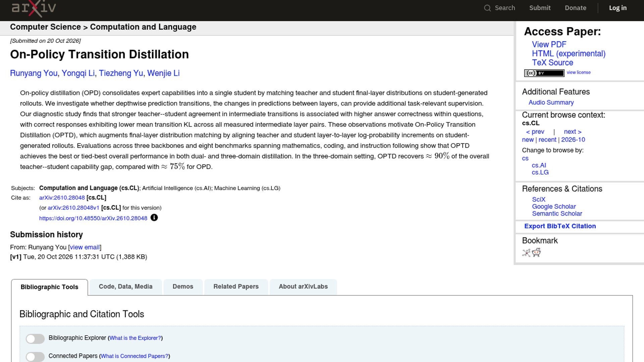Click Donate in the top bar

[x=576, y=8]
